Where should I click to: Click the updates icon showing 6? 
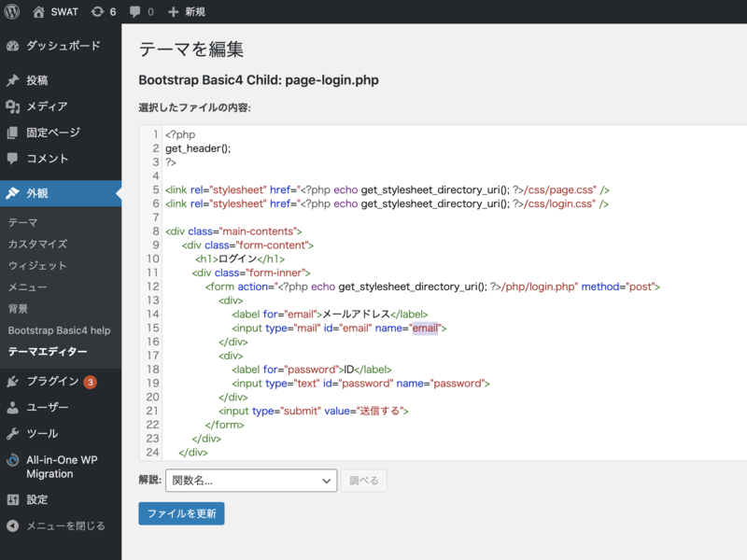coord(98,12)
